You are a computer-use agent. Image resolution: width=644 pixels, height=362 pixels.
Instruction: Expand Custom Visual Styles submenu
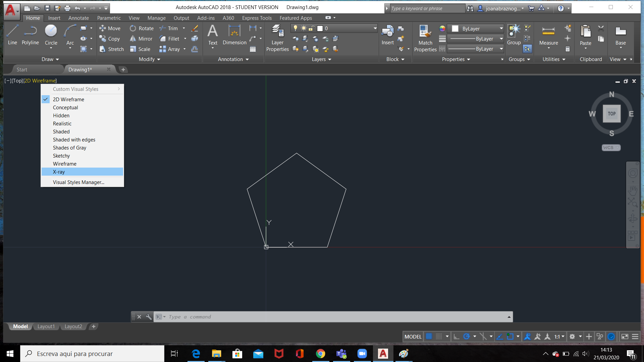(x=82, y=89)
